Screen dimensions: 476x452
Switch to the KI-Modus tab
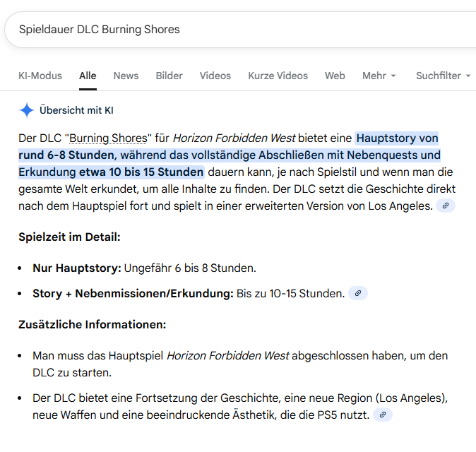40,76
